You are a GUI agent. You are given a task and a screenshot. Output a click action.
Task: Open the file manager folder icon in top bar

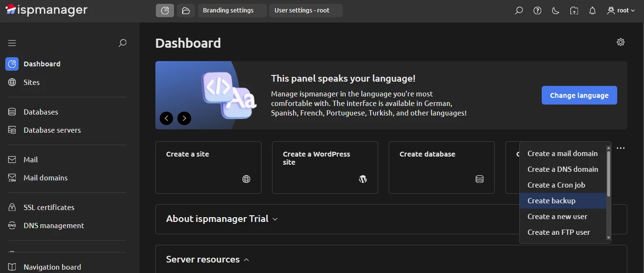tap(186, 10)
